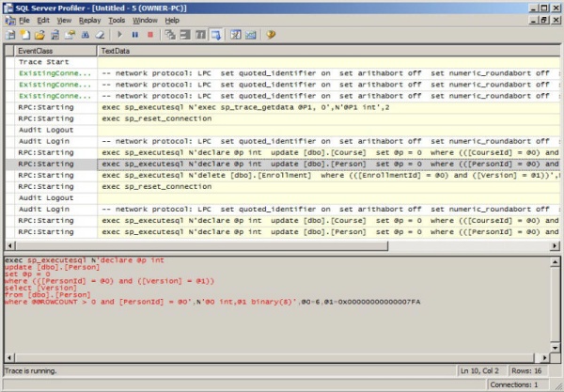564x392 pixels.
Task: Click the EventClass column header
Action: click(55, 51)
